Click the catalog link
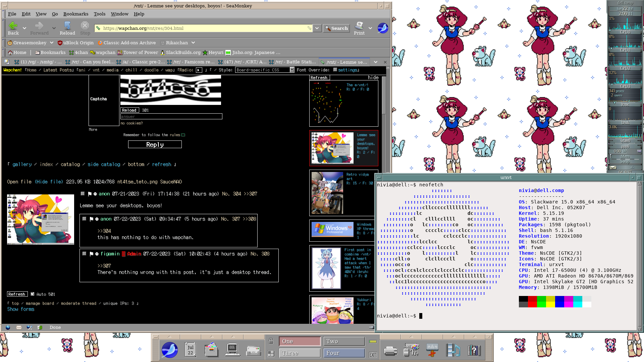 [70, 164]
